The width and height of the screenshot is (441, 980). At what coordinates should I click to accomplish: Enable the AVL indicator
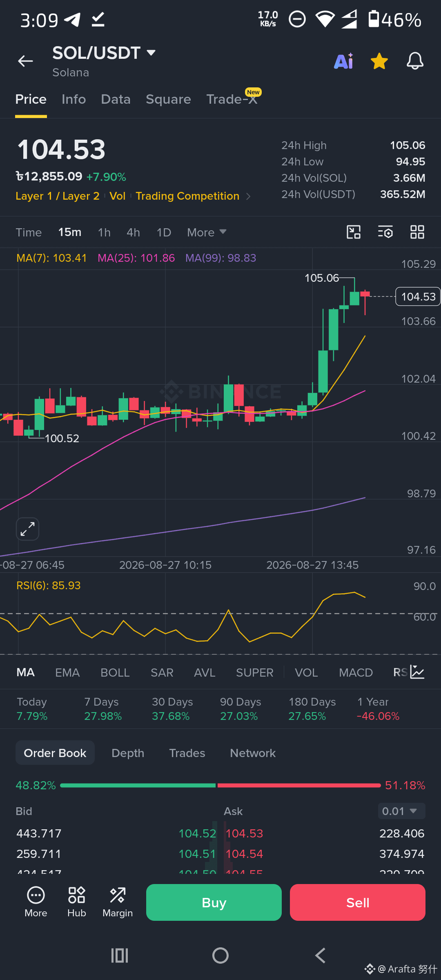pos(205,673)
